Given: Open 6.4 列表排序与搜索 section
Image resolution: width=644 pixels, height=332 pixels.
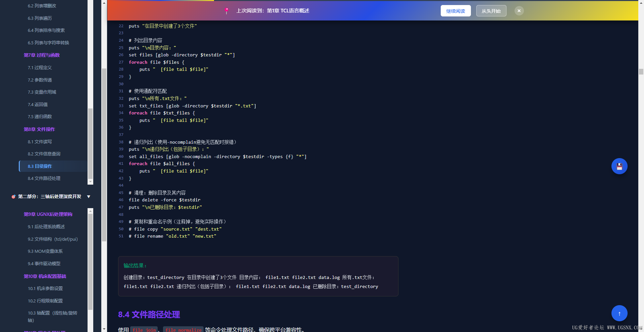Looking at the screenshot, I should pos(46,30).
